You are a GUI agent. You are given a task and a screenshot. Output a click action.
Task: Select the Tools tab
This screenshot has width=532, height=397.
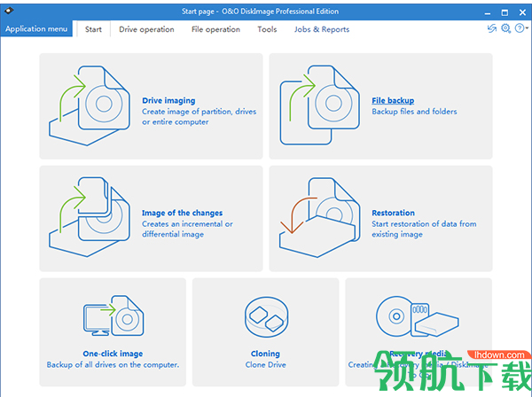click(x=267, y=29)
